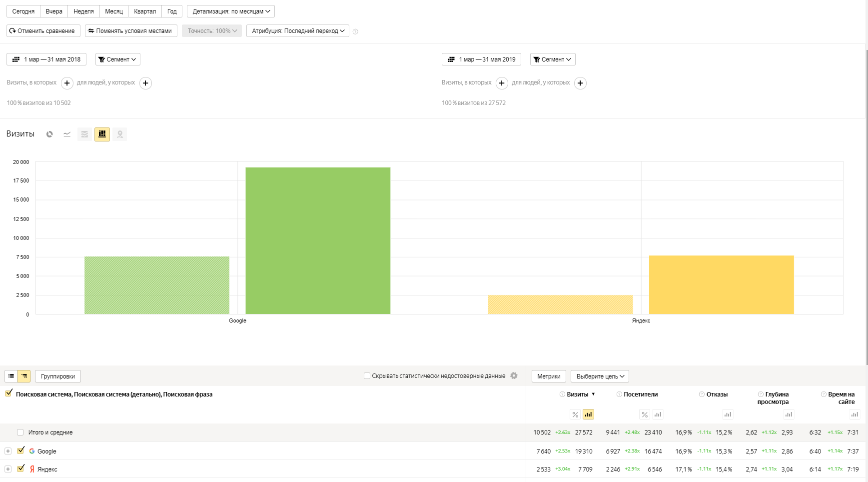Screen dimensions: 868x482
Task: Open the attribution help question icon
Action: pos(355,31)
